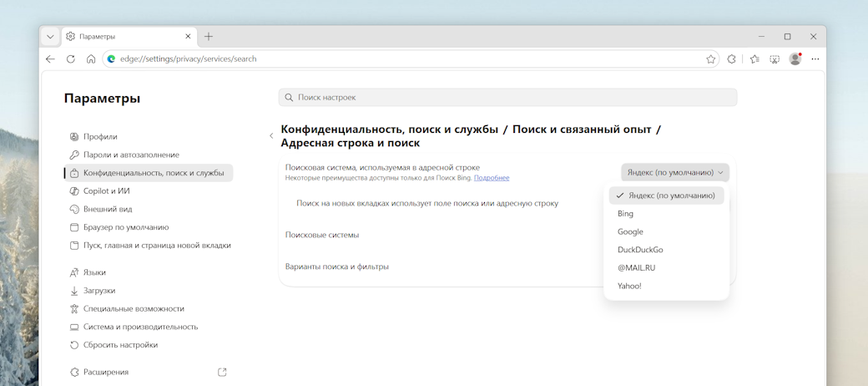The height and width of the screenshot is (386, 868).
Task: Open a new tab with plus icon
Action: (208, 37)
